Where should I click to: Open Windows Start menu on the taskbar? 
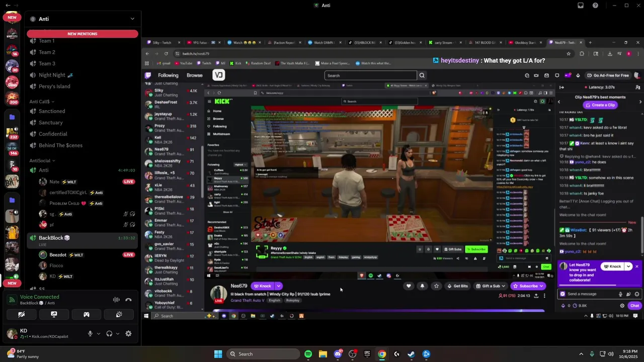(218, 354)
